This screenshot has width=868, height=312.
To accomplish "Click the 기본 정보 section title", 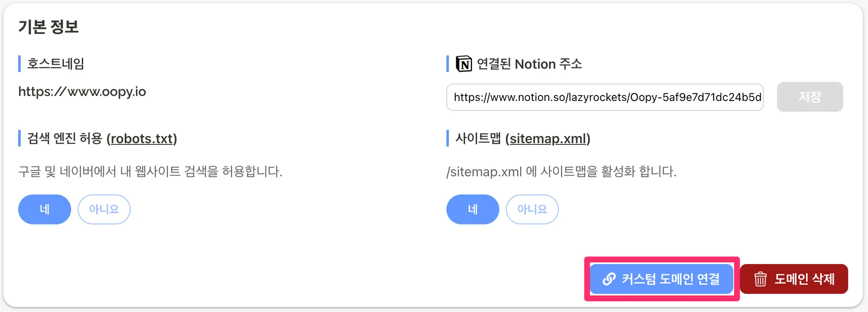I will (48, 27).
